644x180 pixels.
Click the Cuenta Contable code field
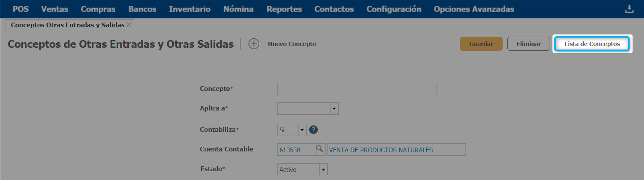(296, 150)
